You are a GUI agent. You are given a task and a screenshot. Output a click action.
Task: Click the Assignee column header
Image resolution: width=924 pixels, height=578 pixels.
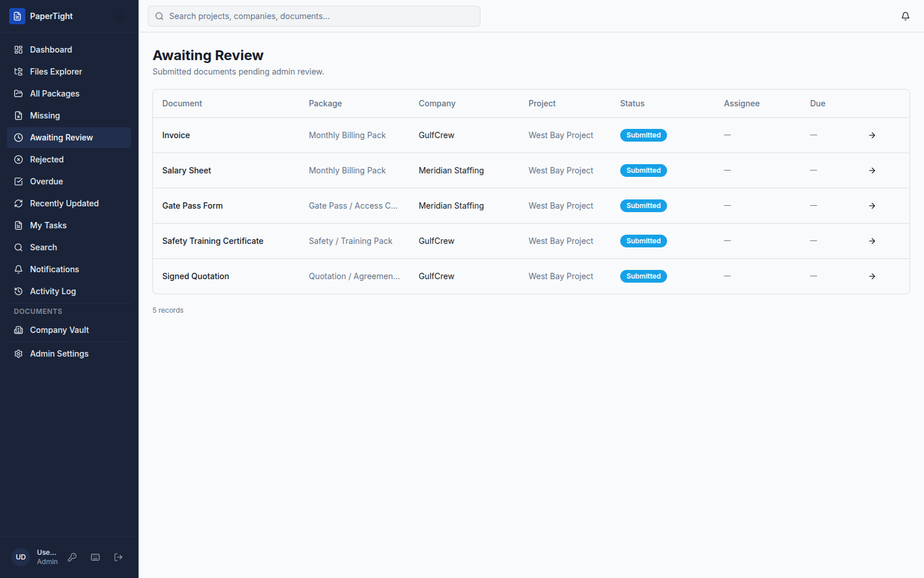742,103
